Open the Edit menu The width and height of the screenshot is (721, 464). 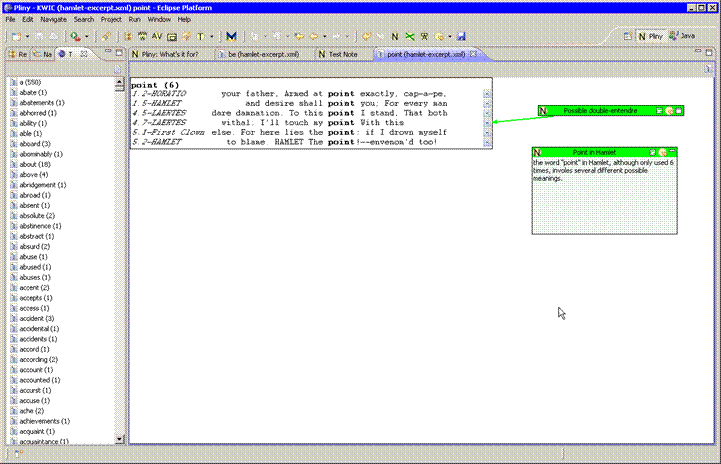point(28,19)
